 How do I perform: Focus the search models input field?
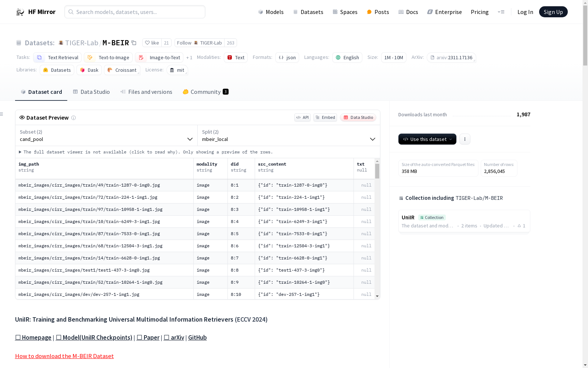click(135, 12)
